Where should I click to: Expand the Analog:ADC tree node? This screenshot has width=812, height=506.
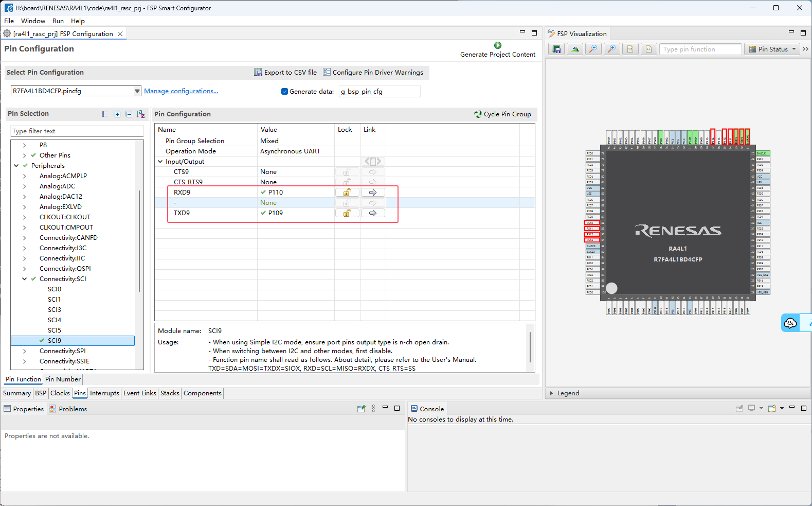click(x=24, y=186)
